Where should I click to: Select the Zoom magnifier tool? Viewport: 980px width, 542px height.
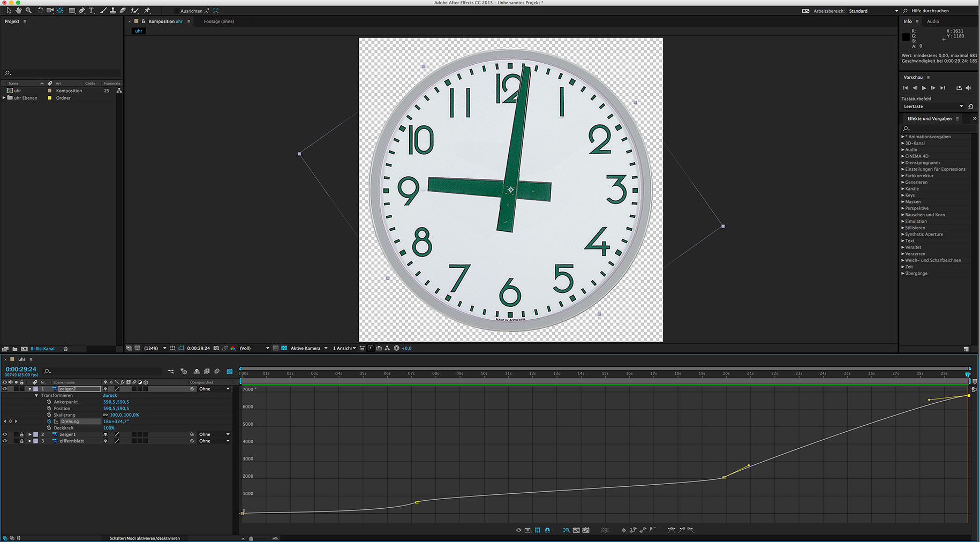[x=28, y=11]
